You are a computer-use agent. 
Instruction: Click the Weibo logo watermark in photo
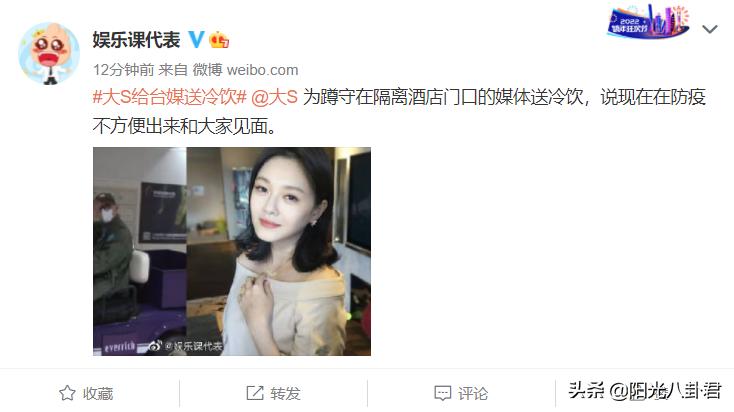coord(154,346)
